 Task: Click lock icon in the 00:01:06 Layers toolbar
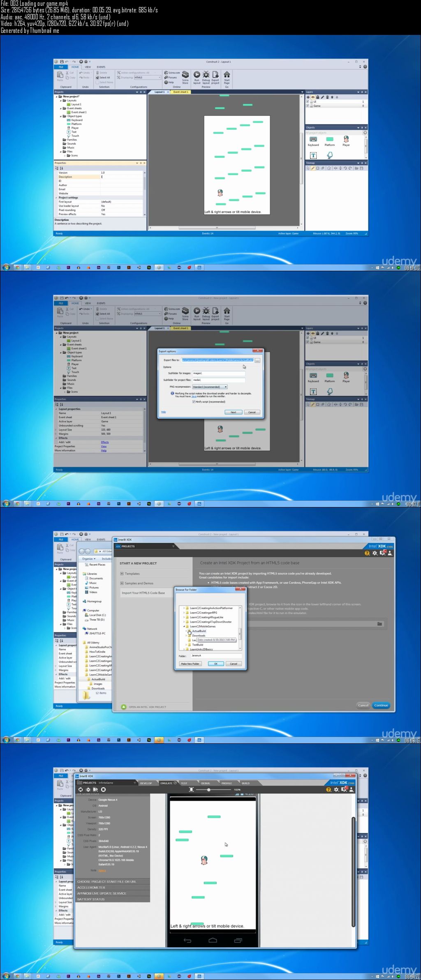[318, 97]
